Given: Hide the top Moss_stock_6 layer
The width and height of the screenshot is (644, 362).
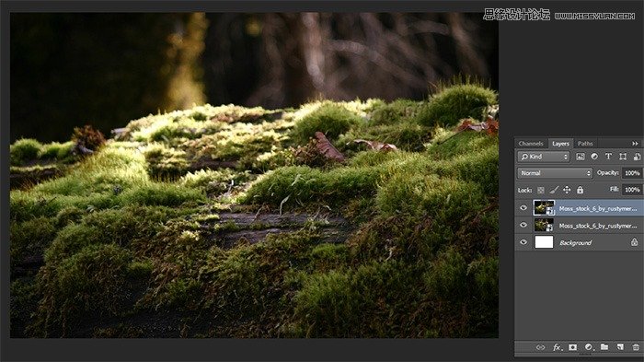Looking at the screenshot, I should point(523,208).
